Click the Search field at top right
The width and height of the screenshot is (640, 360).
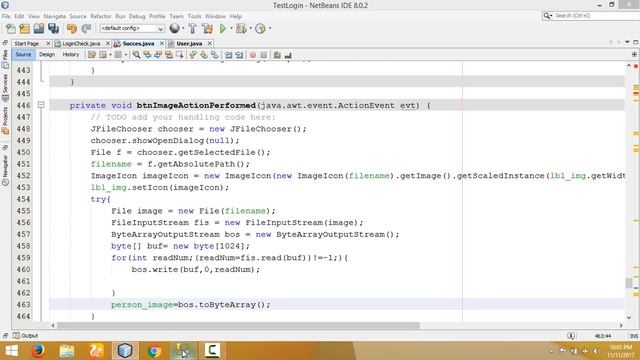pyautogui.click(x=591, y=16)
